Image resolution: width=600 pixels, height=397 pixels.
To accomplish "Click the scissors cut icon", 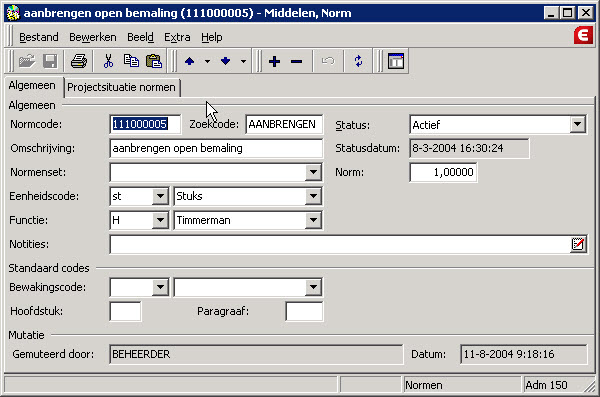I will 109,61.
